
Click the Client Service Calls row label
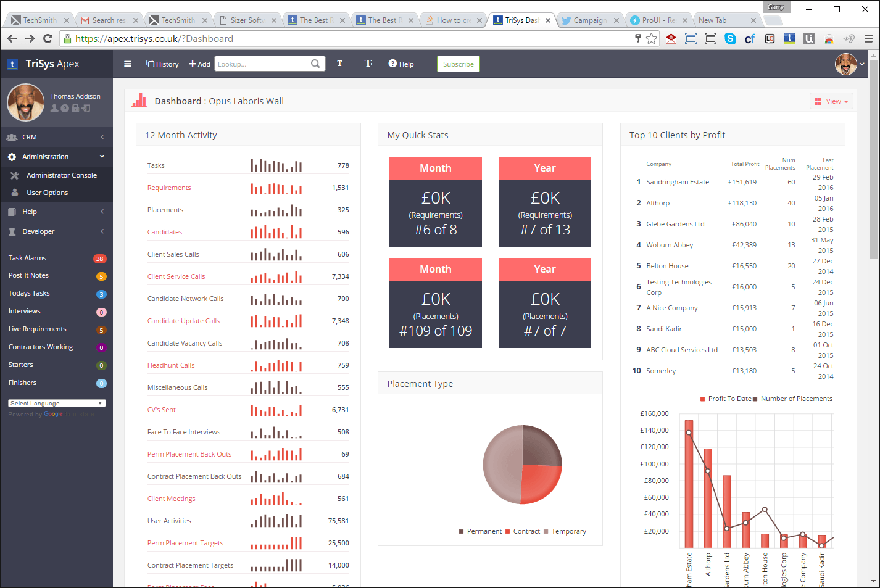pyautogui.click(x=176, y=276)
